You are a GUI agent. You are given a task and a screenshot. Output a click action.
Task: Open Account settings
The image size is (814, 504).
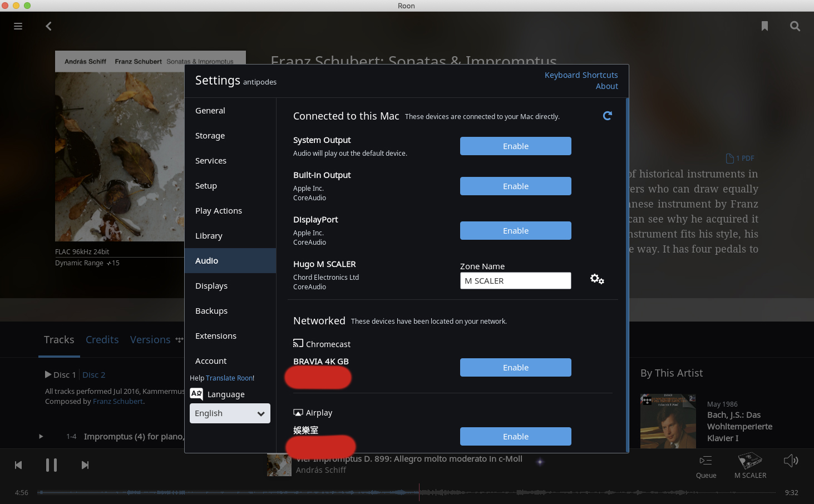230,360
